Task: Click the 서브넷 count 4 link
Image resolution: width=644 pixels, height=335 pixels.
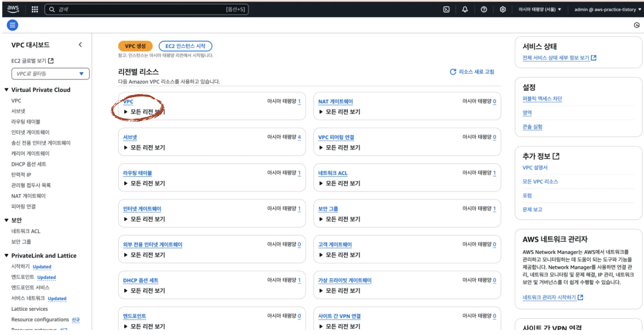Action: pos(299,137)
